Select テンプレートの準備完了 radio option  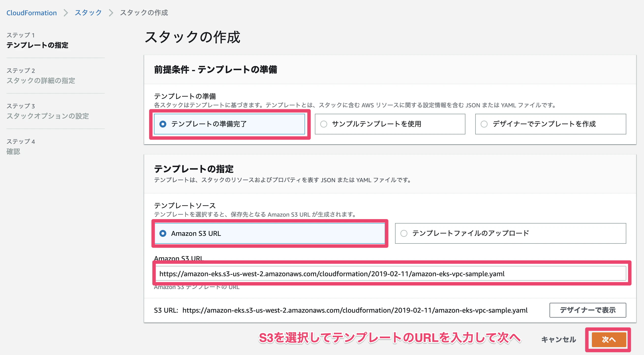[229, 124]
